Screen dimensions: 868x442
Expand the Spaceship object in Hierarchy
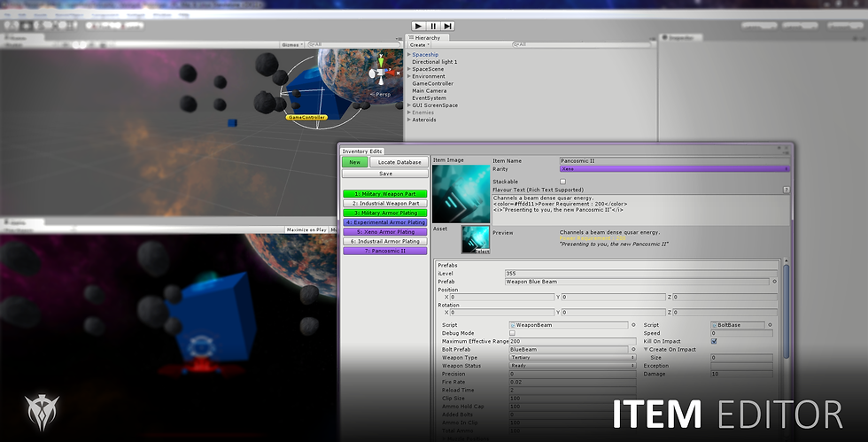coord(409,55)
